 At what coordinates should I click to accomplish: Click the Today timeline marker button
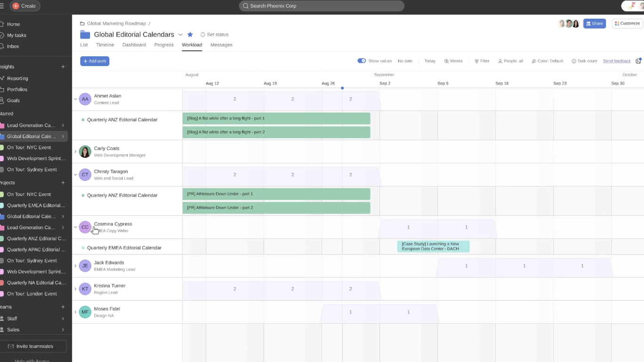430,61
